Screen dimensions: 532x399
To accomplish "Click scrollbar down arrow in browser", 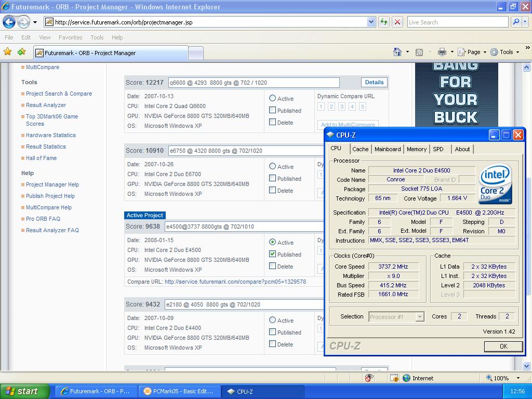I will 526,366.
